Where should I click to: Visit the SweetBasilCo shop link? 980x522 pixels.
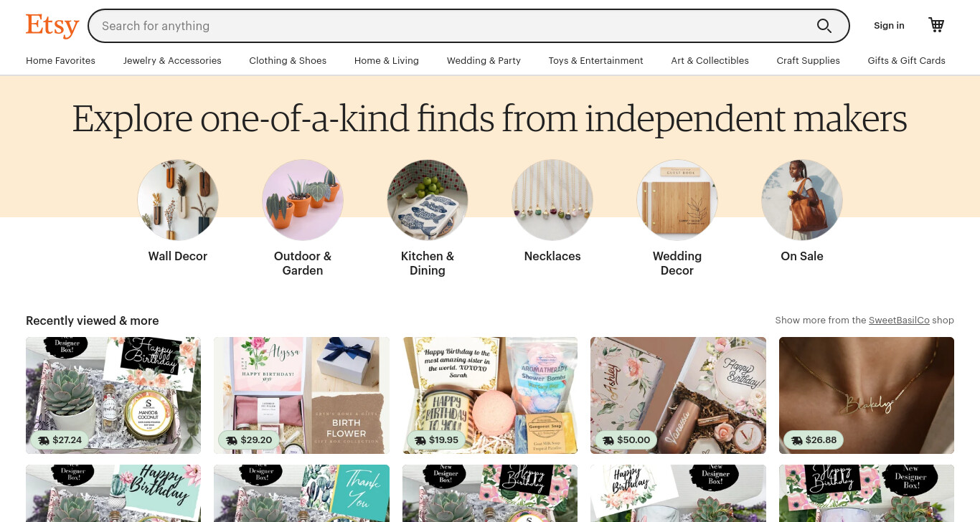(899, 321)
